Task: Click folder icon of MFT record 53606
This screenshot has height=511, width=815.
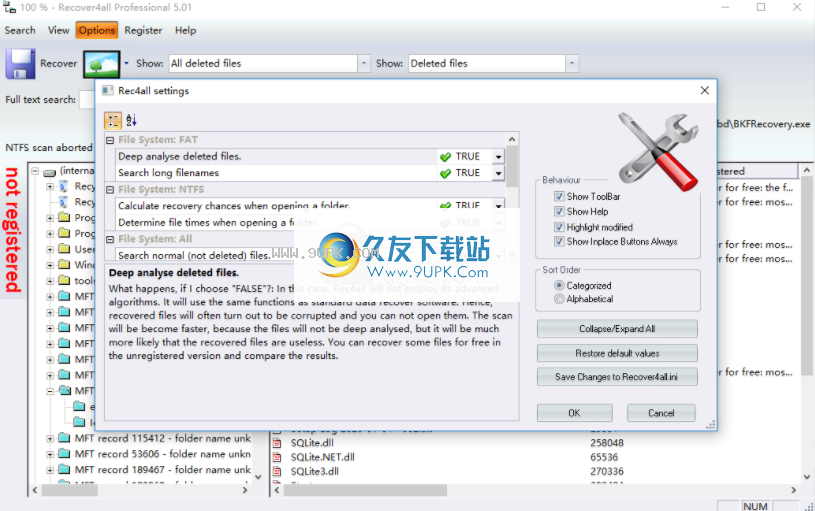Action: (x=64, y=454)
